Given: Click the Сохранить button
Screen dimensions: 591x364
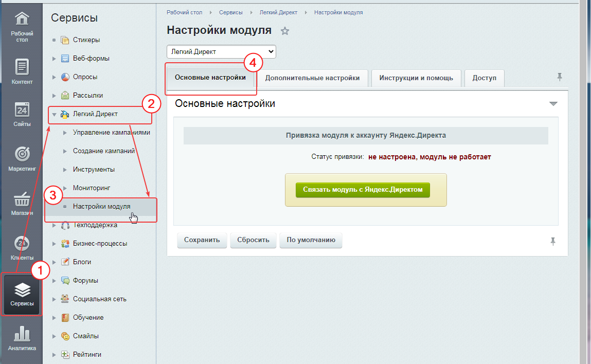Looking at the screenshot, I should coord(202,240).
